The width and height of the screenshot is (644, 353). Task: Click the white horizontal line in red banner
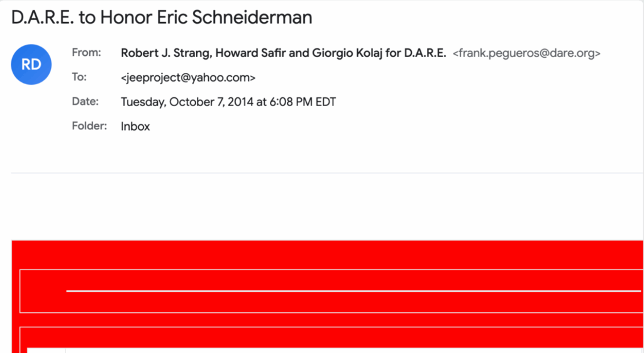click(x=352, y=291)
